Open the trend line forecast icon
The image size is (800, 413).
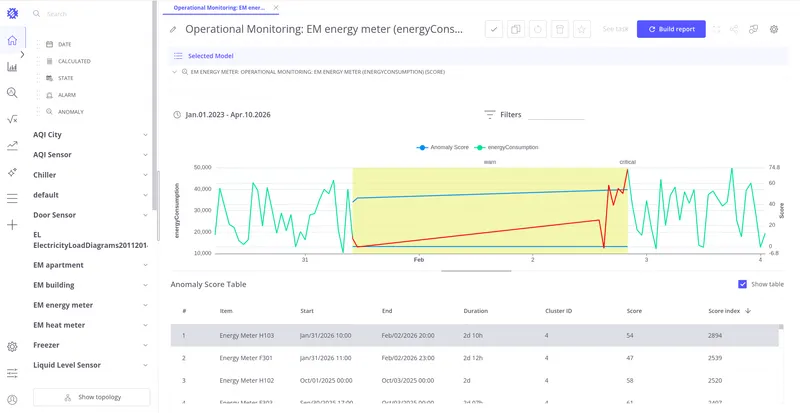click(12, 146)
